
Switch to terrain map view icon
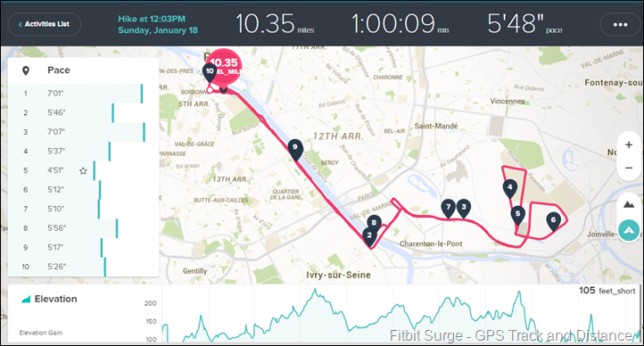coord(629,204)
